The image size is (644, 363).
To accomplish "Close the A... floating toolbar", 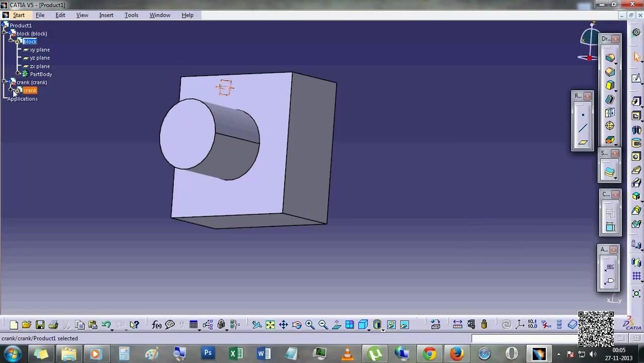I will (613, 250).
